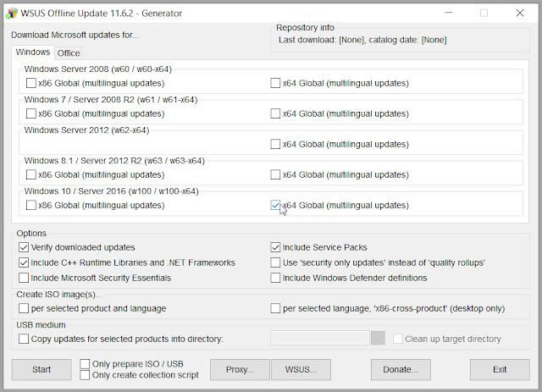
Task: Check Only create collection script
Action: [85, 375]
